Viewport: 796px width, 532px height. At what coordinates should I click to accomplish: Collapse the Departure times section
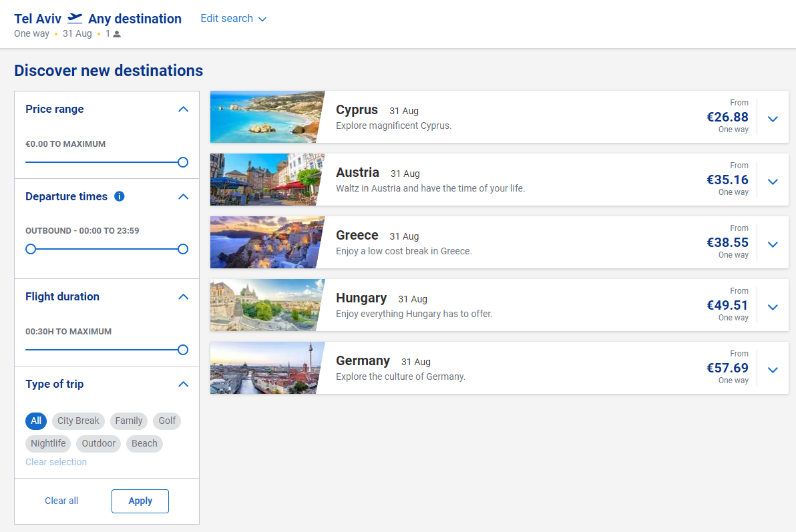click(184, 197)
